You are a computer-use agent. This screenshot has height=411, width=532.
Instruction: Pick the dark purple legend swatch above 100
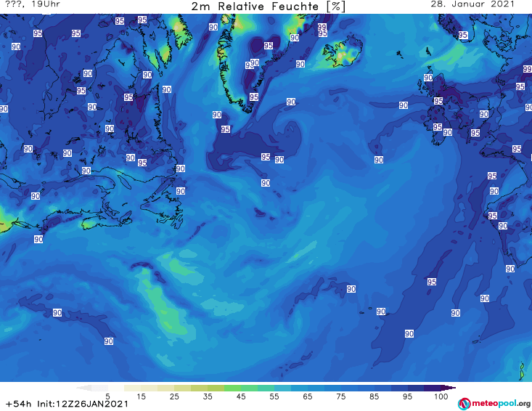[x=449, y=388]
